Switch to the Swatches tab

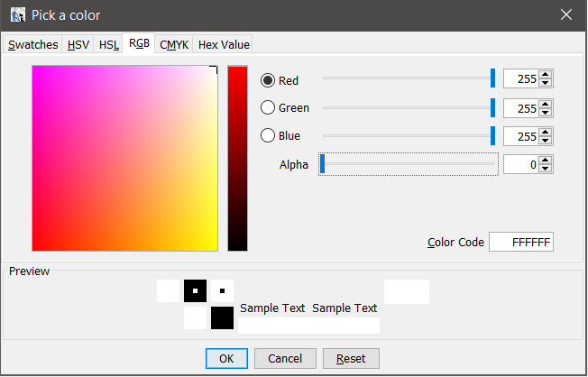(33, 44)
